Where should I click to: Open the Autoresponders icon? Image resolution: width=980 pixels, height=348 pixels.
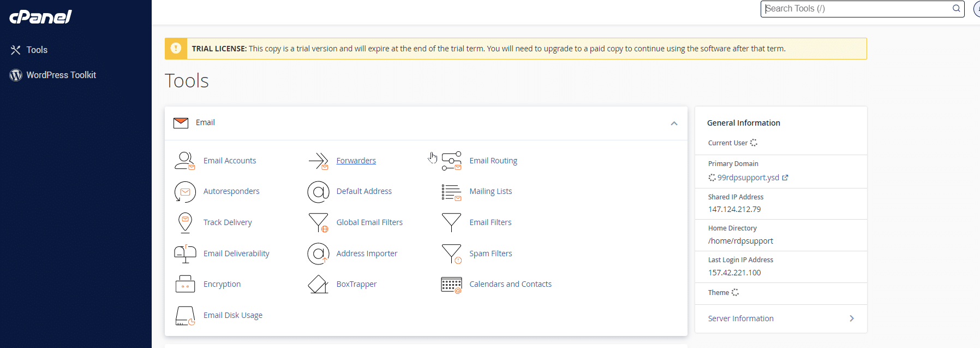click(185, 192)
